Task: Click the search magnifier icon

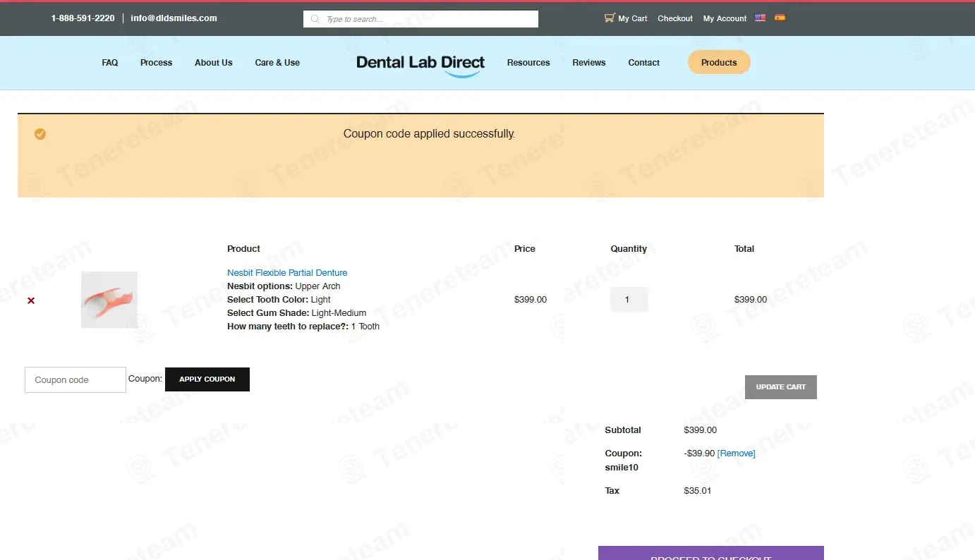Action: point(315,19)
